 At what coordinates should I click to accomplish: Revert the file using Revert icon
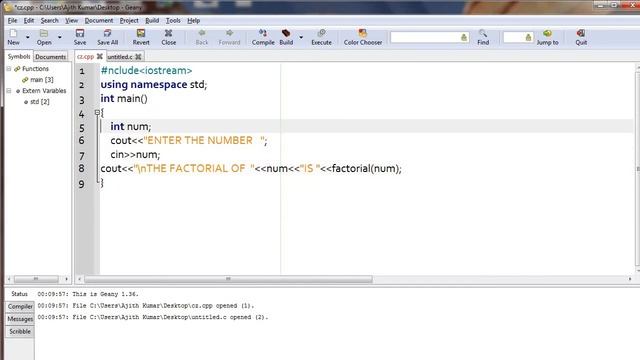tap(141, 37)
